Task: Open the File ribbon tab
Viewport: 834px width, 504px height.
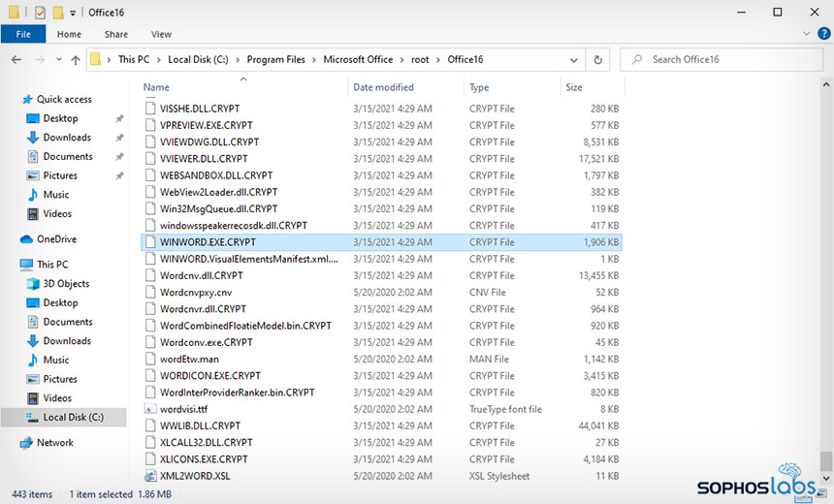Action: click(23, 34)
